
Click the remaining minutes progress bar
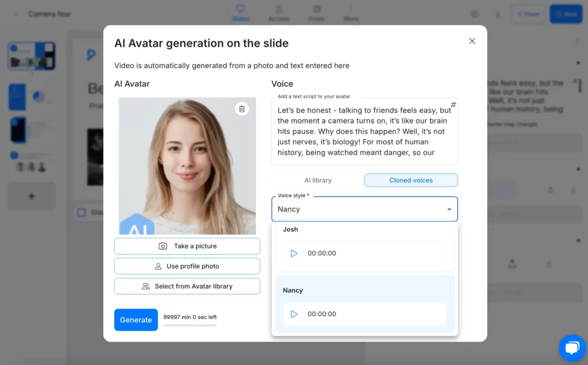(x=190, y=325)
